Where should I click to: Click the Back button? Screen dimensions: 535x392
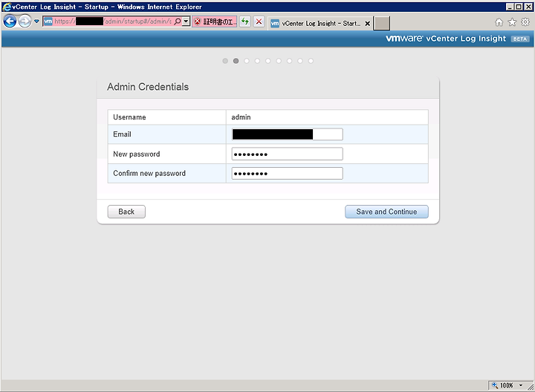point(126,212)
